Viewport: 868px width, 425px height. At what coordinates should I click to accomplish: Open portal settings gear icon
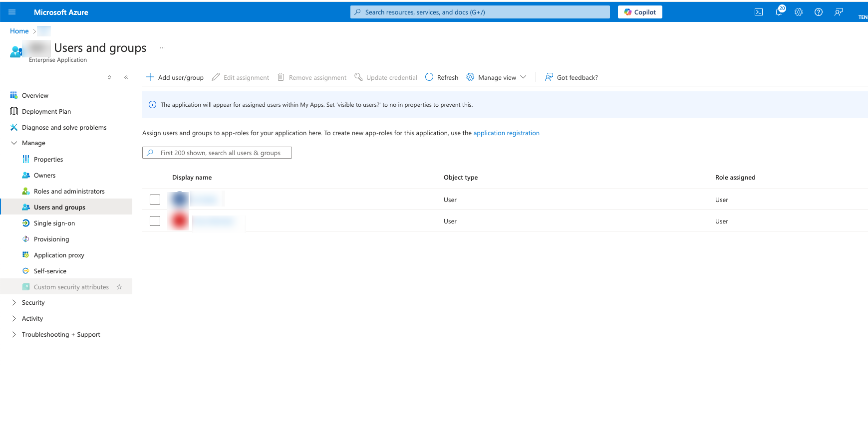799,12
